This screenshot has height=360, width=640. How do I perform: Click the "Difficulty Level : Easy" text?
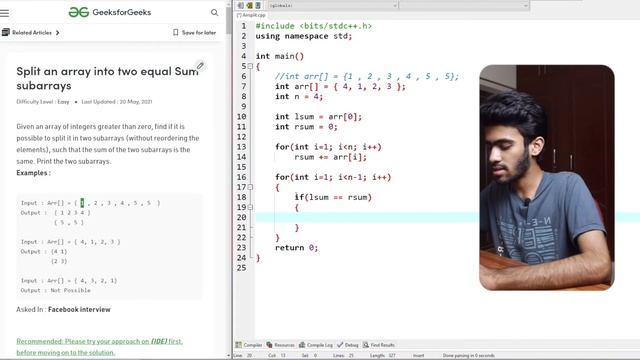click(43, 102)
